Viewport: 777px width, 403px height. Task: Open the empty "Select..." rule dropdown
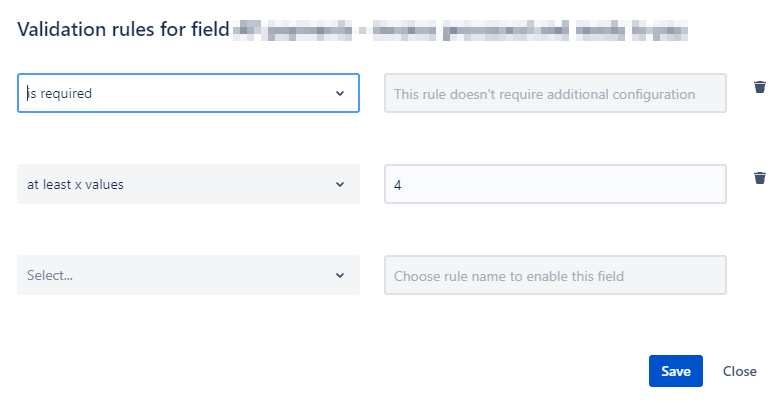coord(188,275)
